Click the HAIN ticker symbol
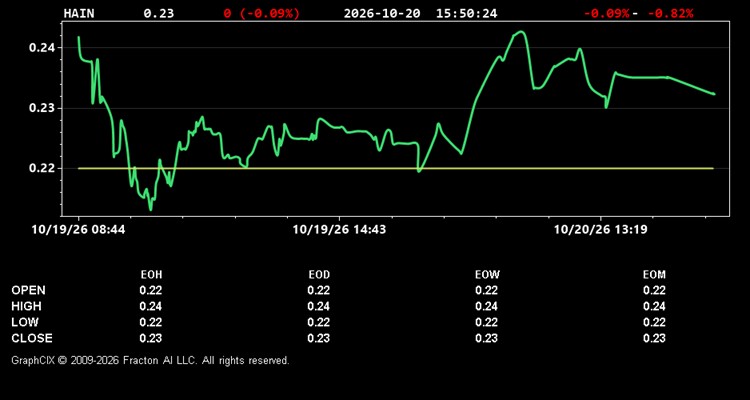 (79, 13)
